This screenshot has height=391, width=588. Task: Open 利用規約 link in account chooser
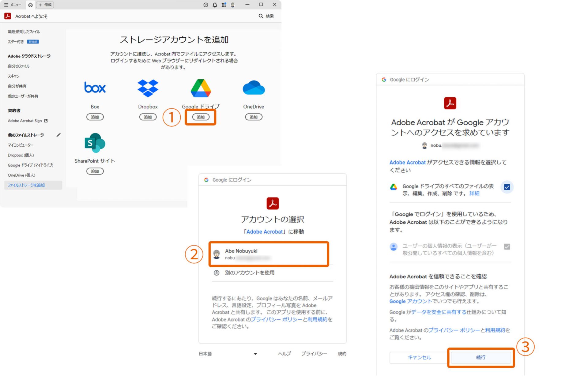tap(318, 319)
